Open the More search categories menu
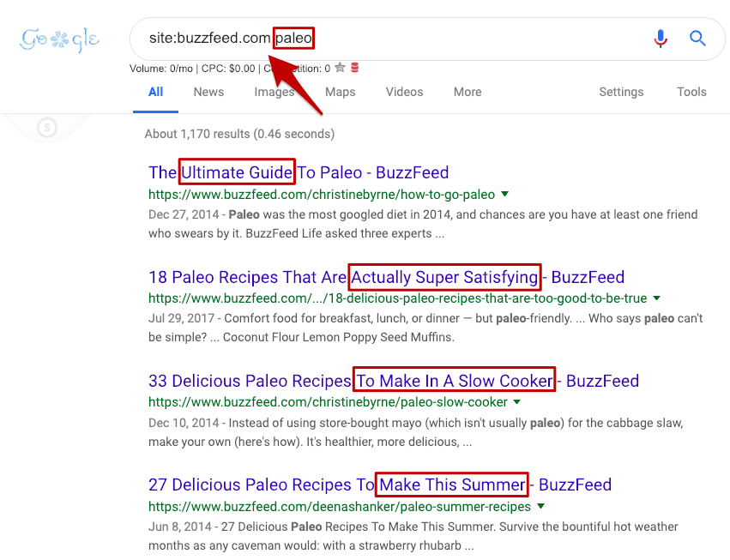 [468, 92]
